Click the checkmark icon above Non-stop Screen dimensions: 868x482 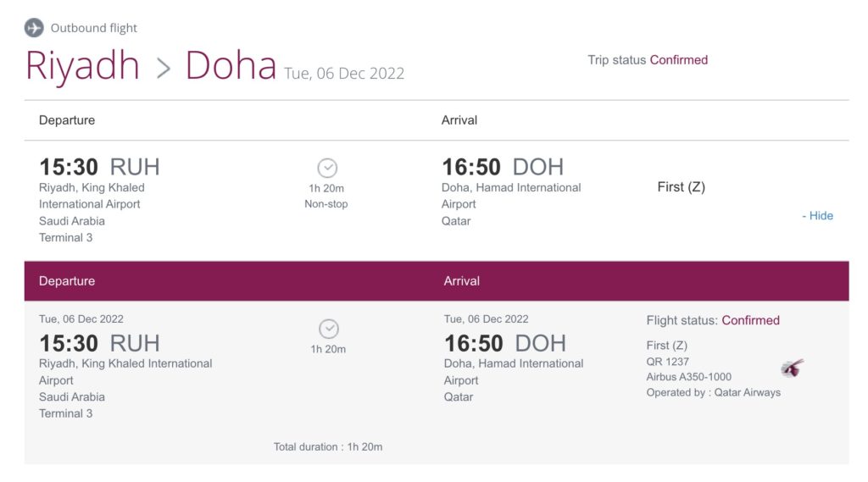tap(326, 168)
